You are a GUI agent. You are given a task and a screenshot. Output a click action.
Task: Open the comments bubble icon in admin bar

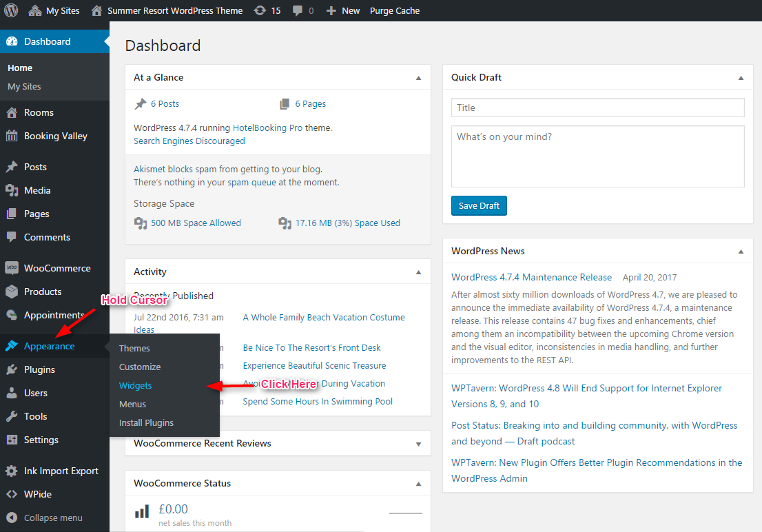point(298,11)
